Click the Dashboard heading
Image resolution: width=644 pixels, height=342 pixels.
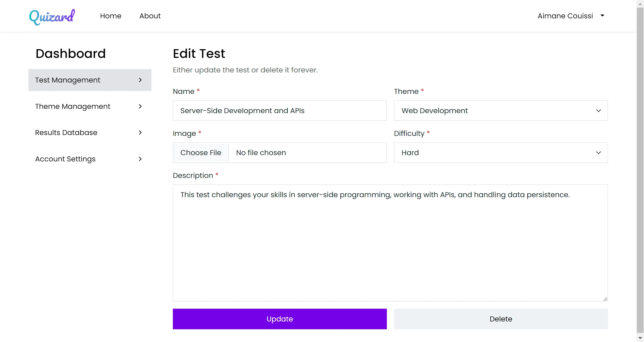click(70, 53)
